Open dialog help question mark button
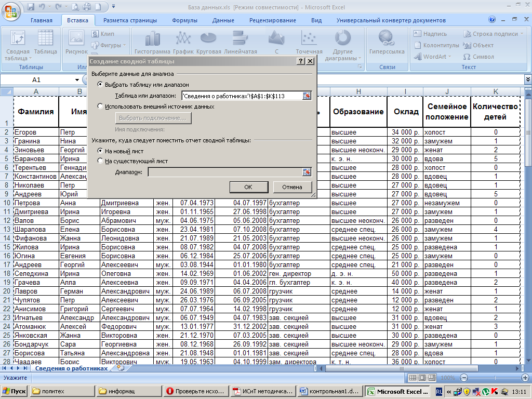Viewport: 532px width, 399px height. pyautogui.click(x=301, y=61)
